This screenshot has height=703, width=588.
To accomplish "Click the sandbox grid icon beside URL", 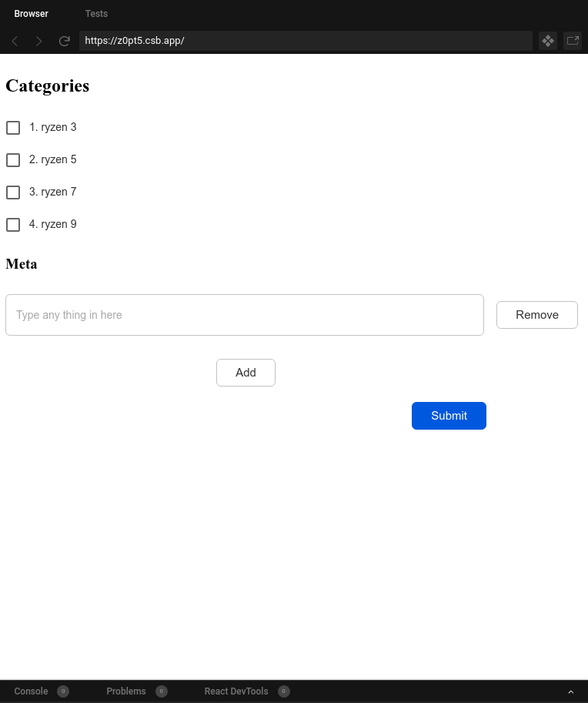I will 548,41.
